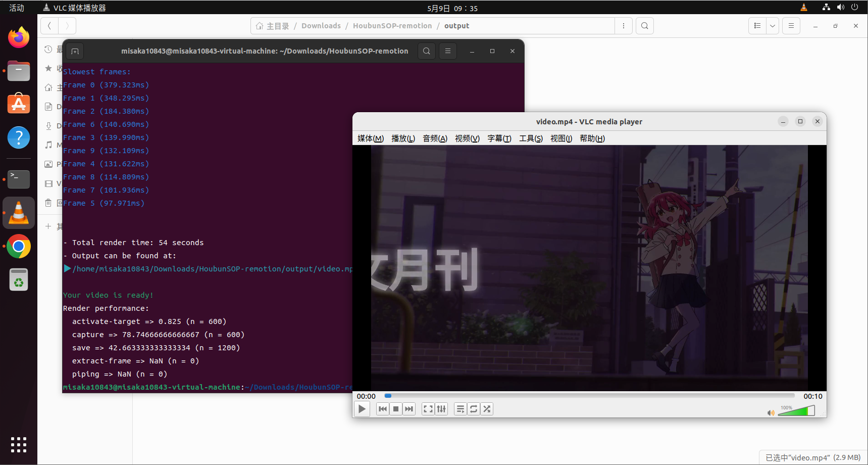Image resolution: width=868 pixels, height=465 pixels.
Task: Open the 帮助(H) menu in VLC
Action: (592, 138)
